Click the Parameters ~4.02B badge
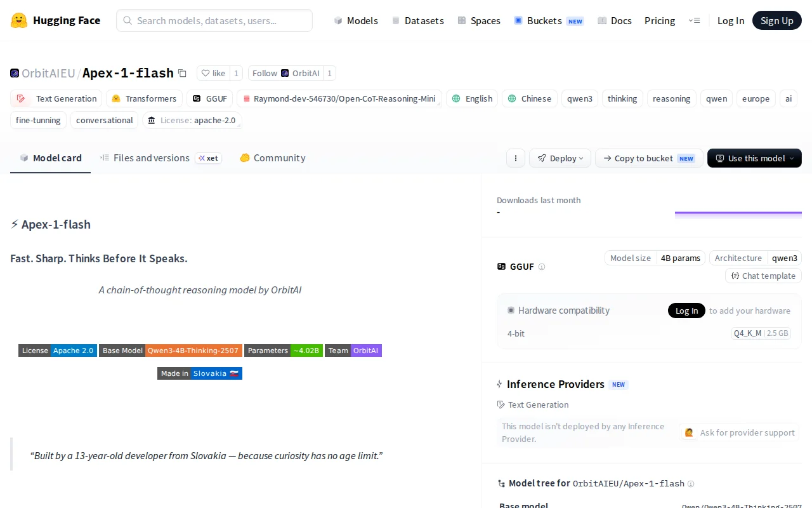The height and width of the screenshot is (508, 812). click(x=284, y=351)
